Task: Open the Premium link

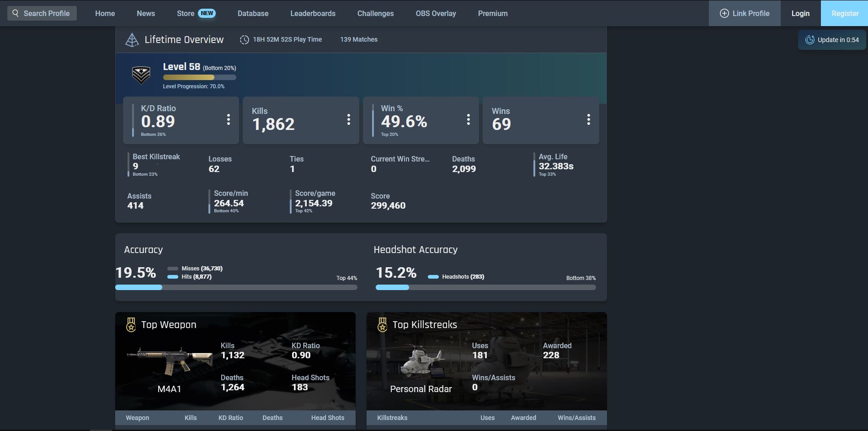Action: pyautogui.click(x=492, y=13)
